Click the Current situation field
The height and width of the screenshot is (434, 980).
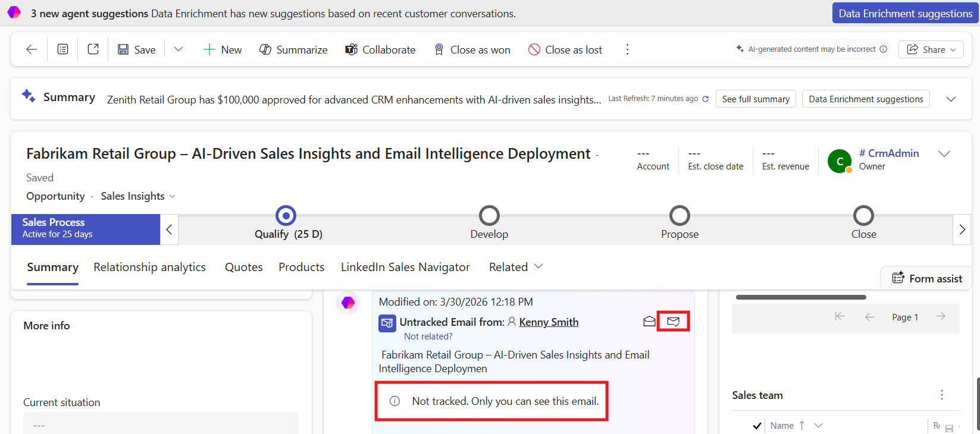pos(161,424)
